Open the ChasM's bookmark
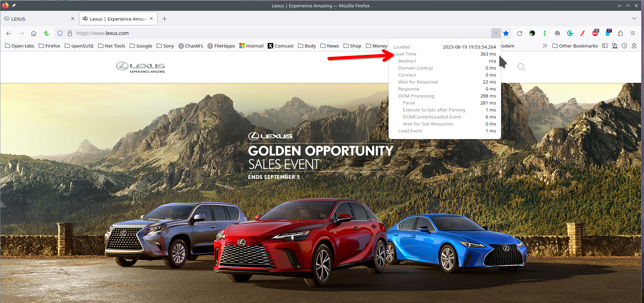The width and height of the screenshot is (644, 303). pyautogui.click(x=191, y=46)
